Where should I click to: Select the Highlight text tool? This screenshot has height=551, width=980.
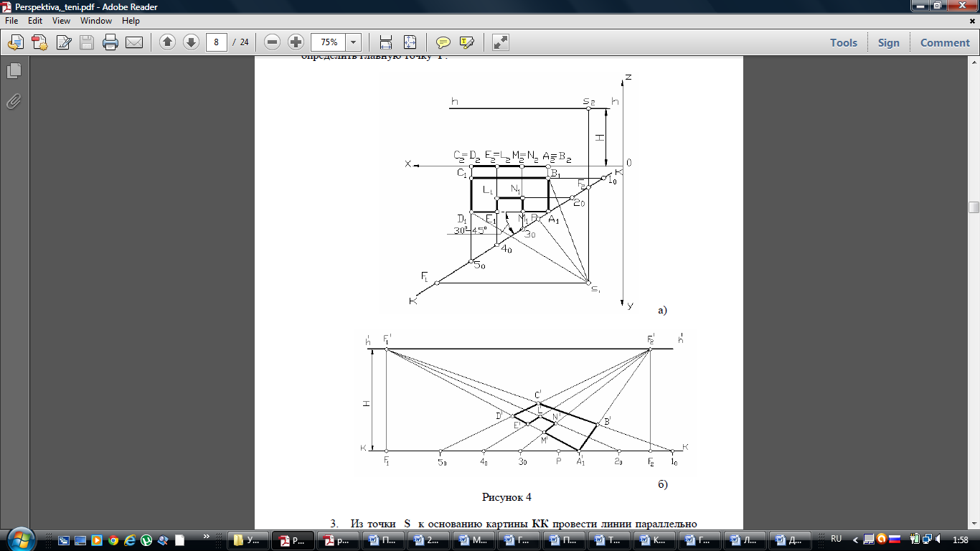pyautogui.click(x=467, y=42)
